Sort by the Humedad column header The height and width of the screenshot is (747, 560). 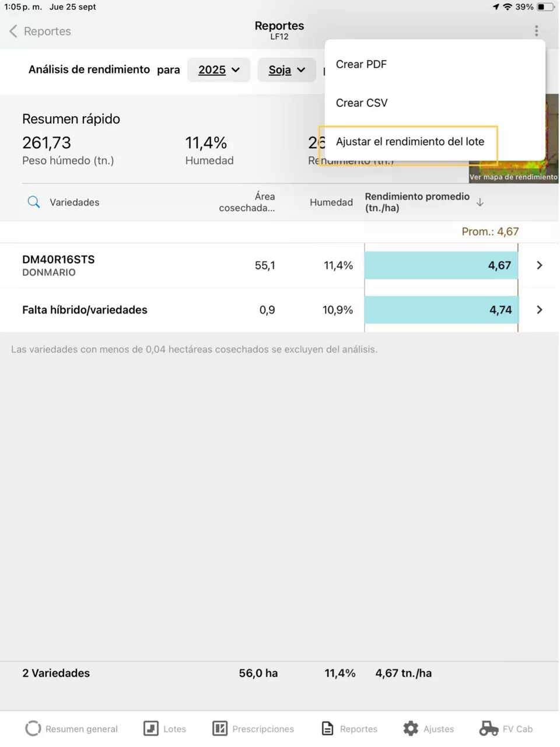point(331,203)
